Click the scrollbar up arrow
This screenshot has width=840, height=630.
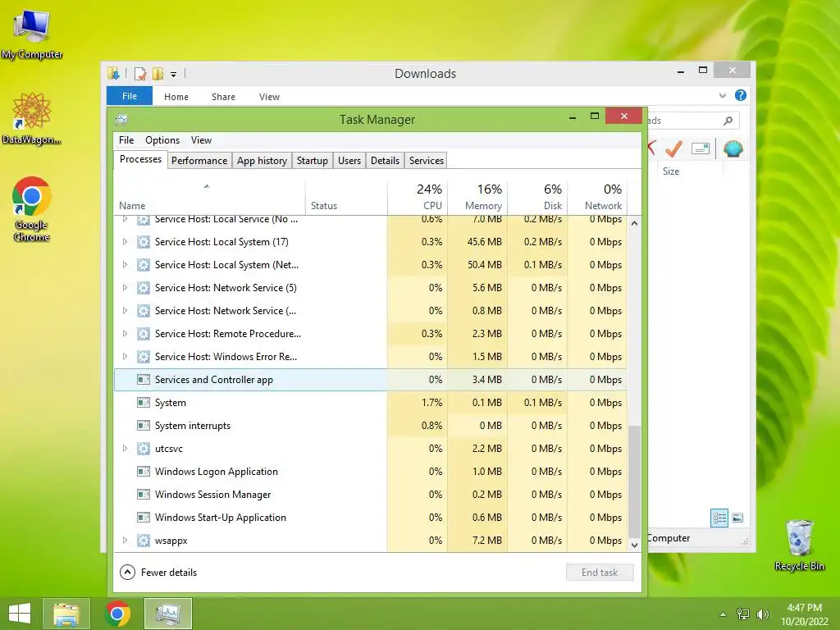[634, 223]
